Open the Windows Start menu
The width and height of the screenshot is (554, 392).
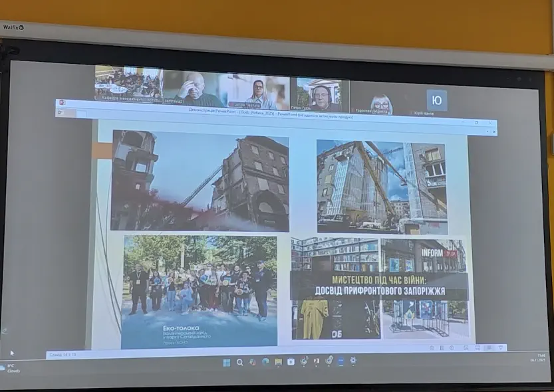tap(227, 363)
